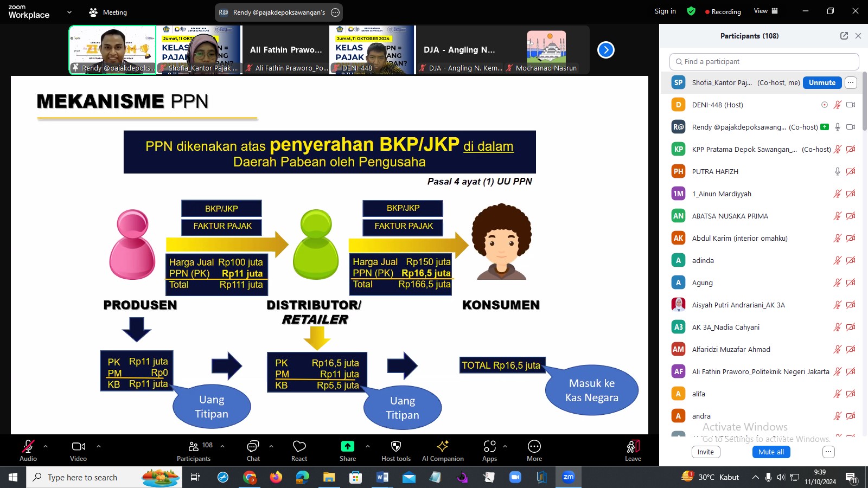This screenshot has height=488, width=868.
Task: Click the green Share screen icon
Action: tap(347, 446)
